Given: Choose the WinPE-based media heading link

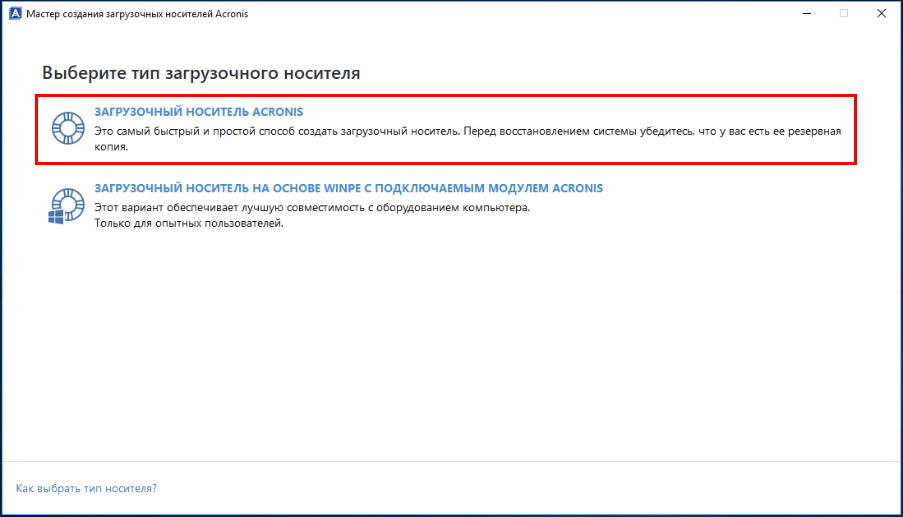Looking at the screenshot, I should pos(348,188).
